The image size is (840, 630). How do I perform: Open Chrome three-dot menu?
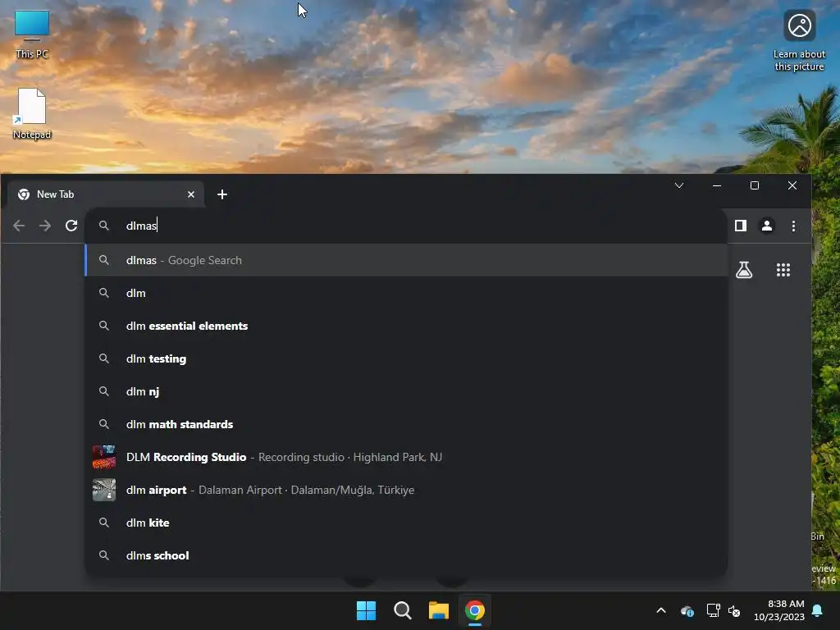[793, 226]
